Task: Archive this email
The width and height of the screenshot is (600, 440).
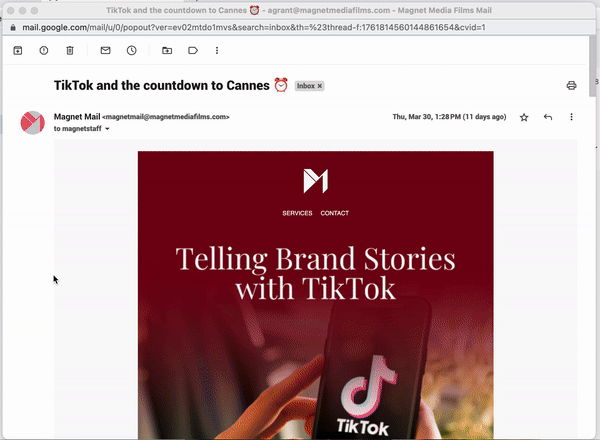Action: [x=18, y=50]
